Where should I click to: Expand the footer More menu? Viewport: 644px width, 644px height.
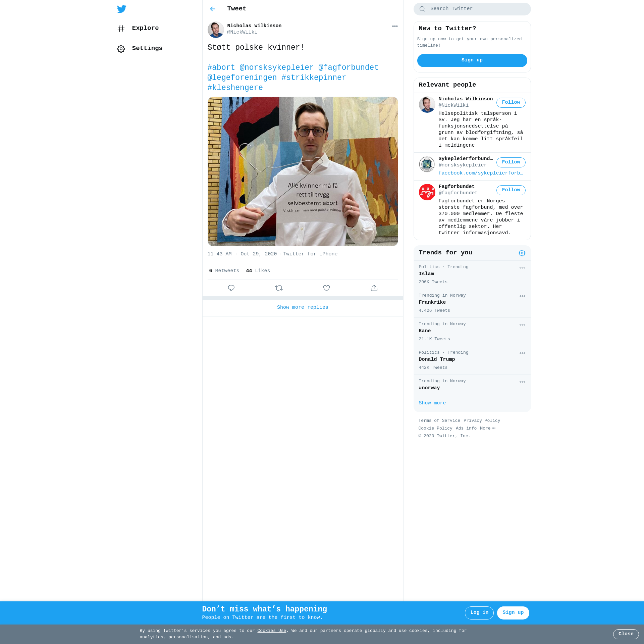pos(487,429)
